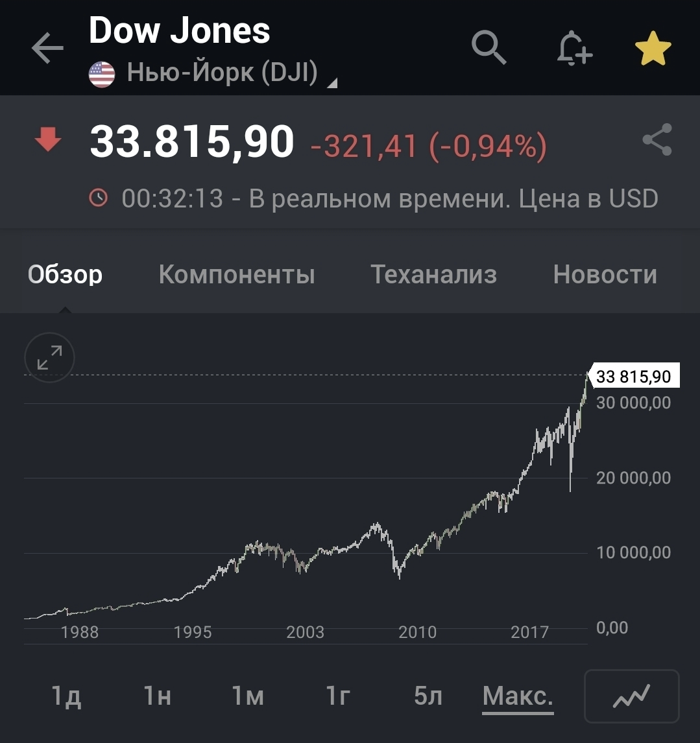Toggle the yellow favorite star

[653, 49]
